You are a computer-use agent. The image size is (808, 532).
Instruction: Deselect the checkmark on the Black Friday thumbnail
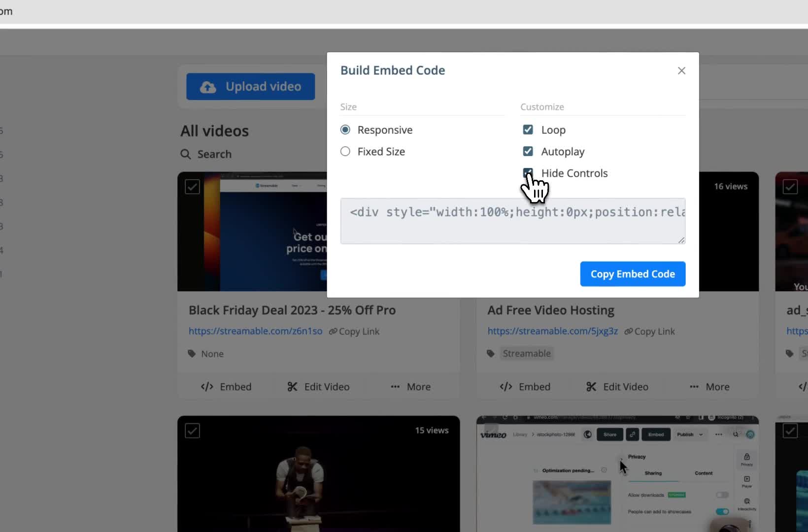(192, 187)
